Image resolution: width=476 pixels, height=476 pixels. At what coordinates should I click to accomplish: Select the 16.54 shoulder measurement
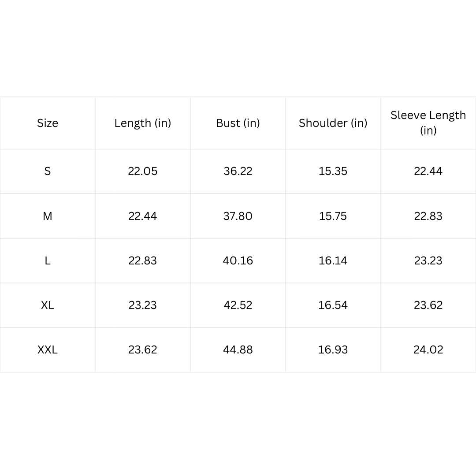(333, 305)
